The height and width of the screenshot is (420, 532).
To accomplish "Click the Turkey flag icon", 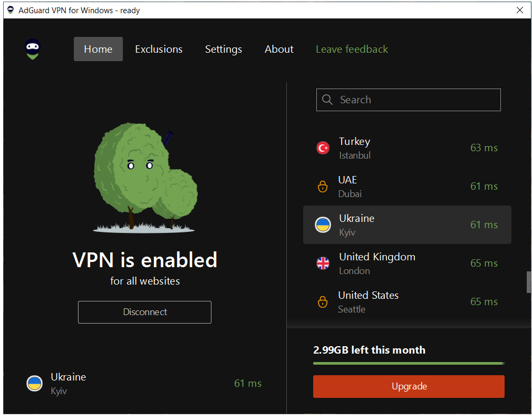I will point(323,148).
